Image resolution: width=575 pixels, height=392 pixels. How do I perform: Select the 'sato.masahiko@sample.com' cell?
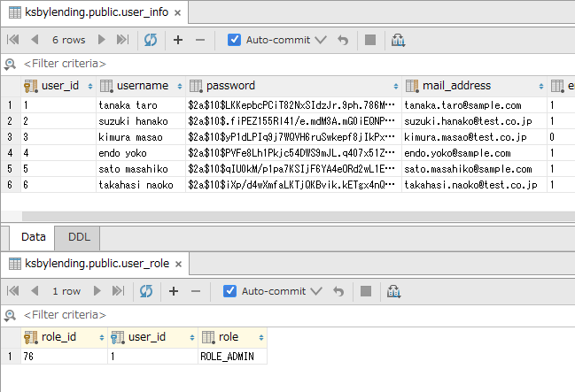[474, 169]
